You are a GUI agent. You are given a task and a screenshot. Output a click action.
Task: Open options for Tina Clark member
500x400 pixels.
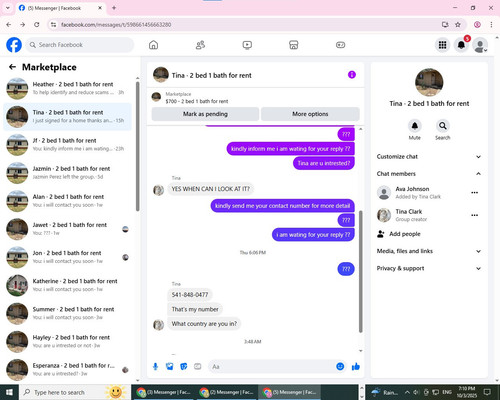tap(475, 215)
